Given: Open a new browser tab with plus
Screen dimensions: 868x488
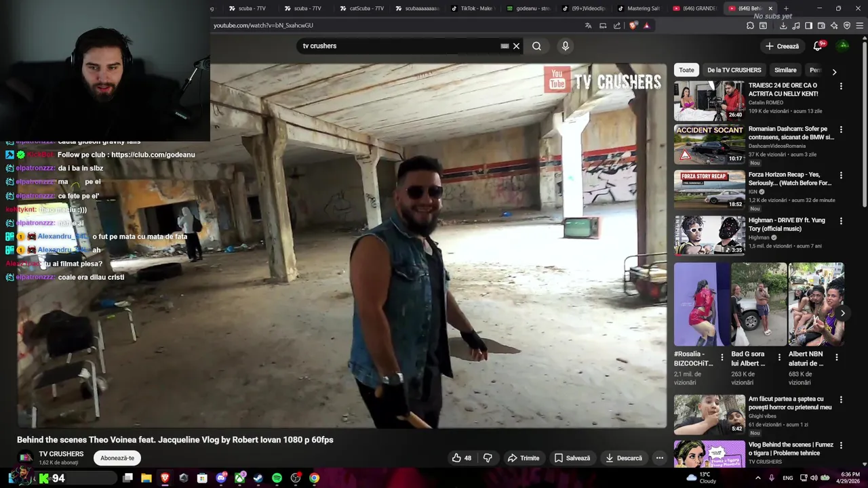Looking at the screenshot, I should coord(786,8).
